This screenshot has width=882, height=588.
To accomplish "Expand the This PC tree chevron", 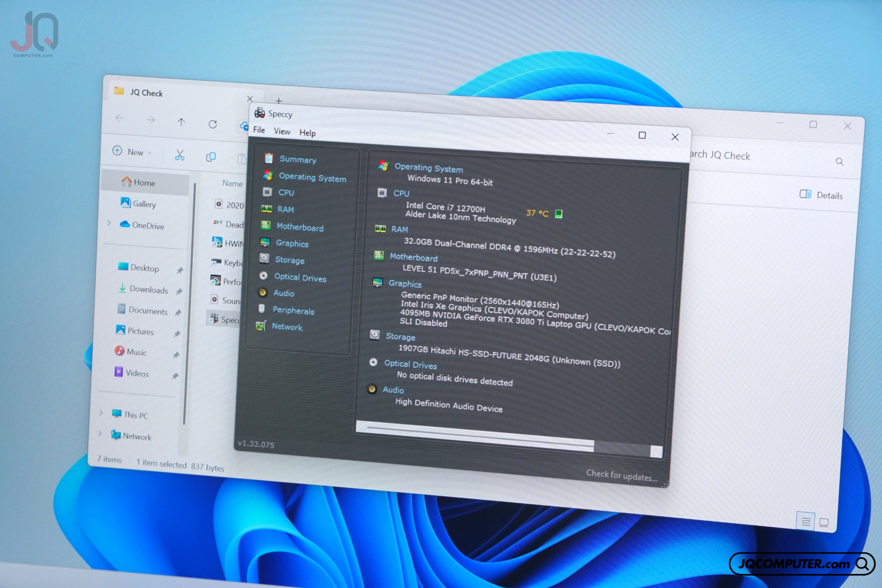I will 101,412.
